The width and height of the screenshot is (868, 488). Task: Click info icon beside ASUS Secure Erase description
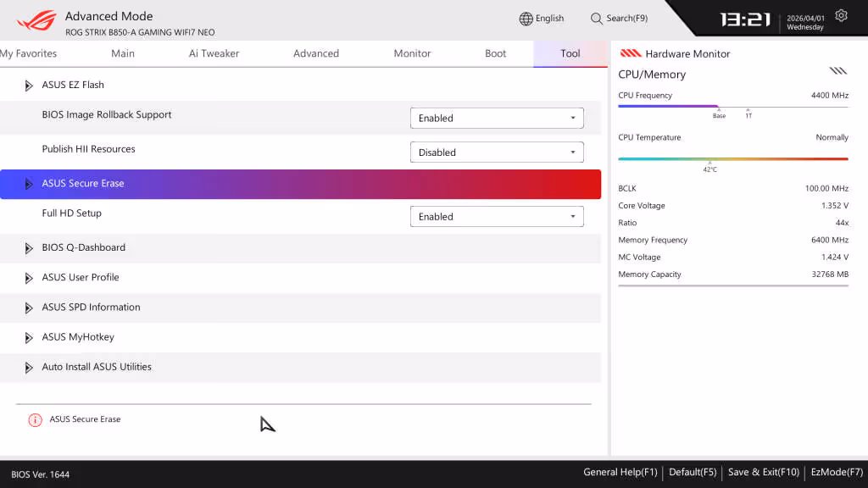pos(35,420)
